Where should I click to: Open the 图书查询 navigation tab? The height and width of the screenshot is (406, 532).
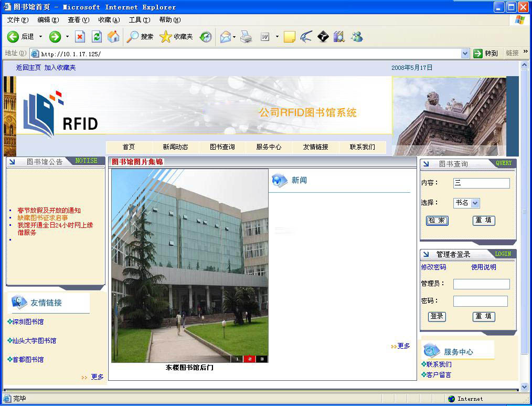222,147
